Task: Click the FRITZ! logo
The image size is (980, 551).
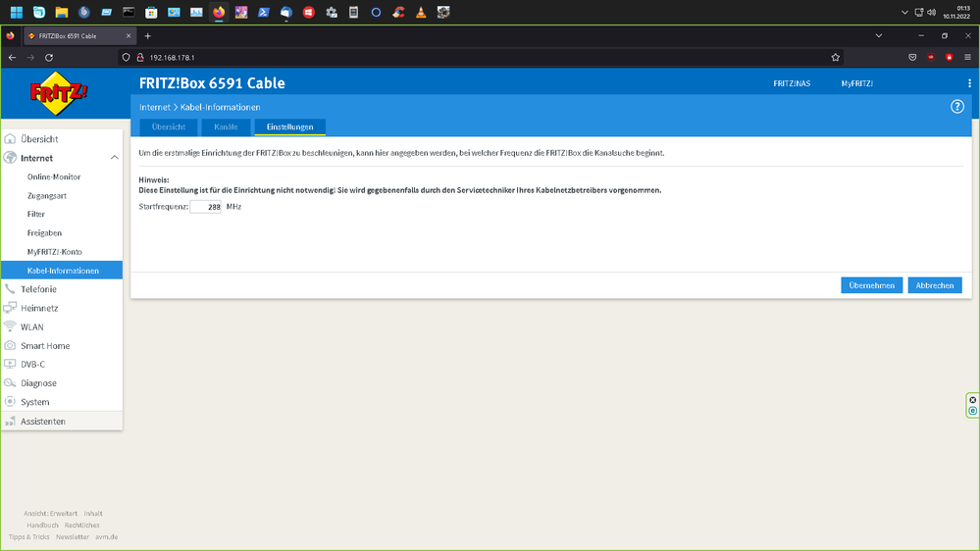Action: click(59, 93)
